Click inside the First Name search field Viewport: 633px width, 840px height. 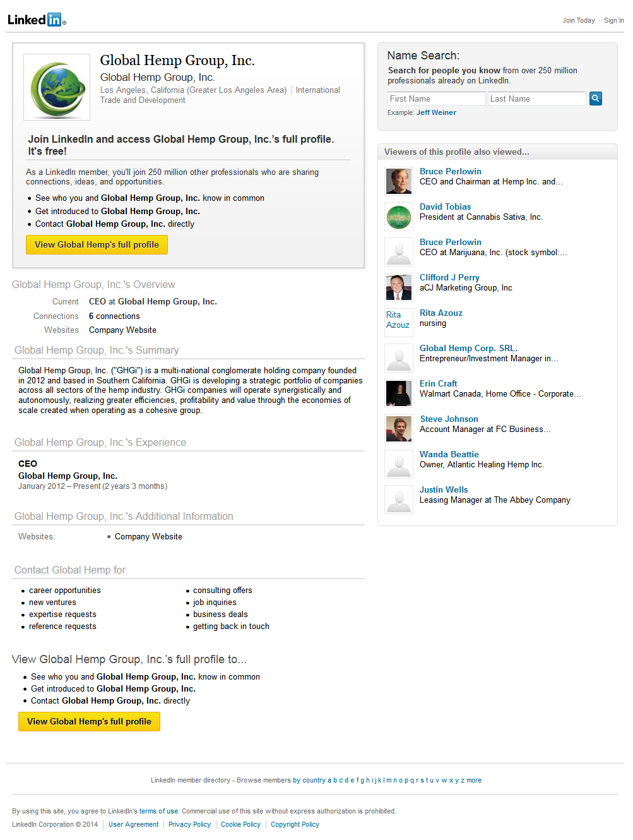click(435, 99)
